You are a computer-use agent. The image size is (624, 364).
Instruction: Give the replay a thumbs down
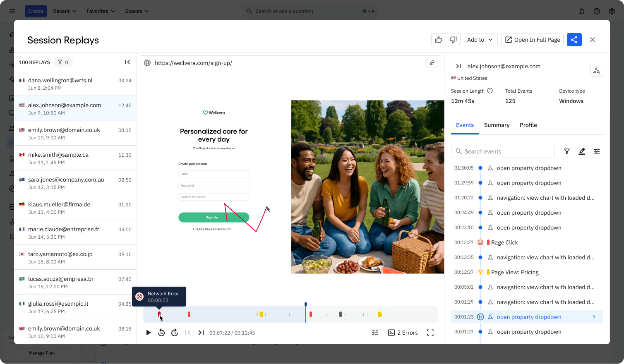point(453,39)
